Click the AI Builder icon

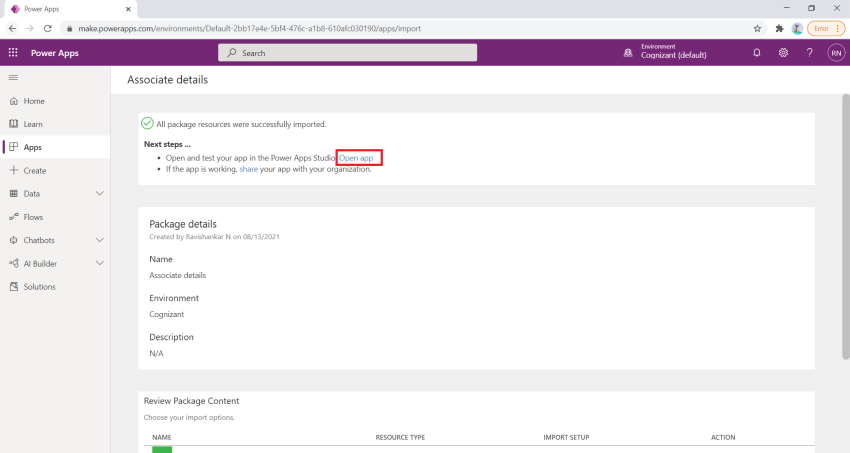pos(14,263)
